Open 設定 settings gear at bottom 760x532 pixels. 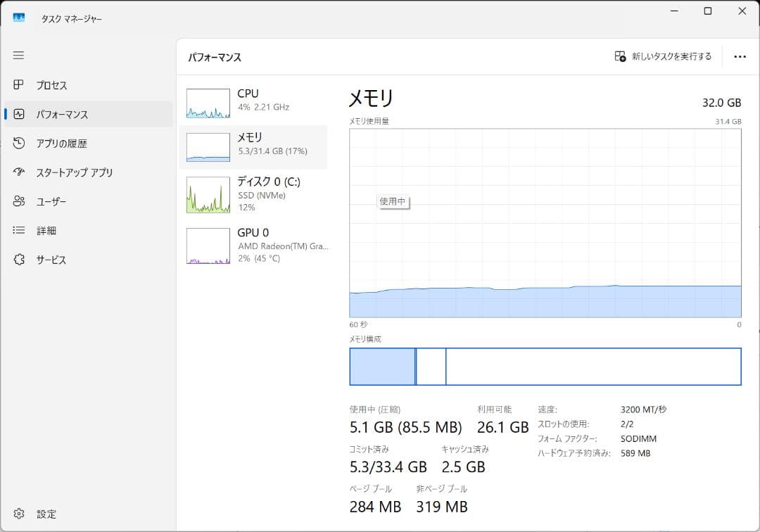19,514
